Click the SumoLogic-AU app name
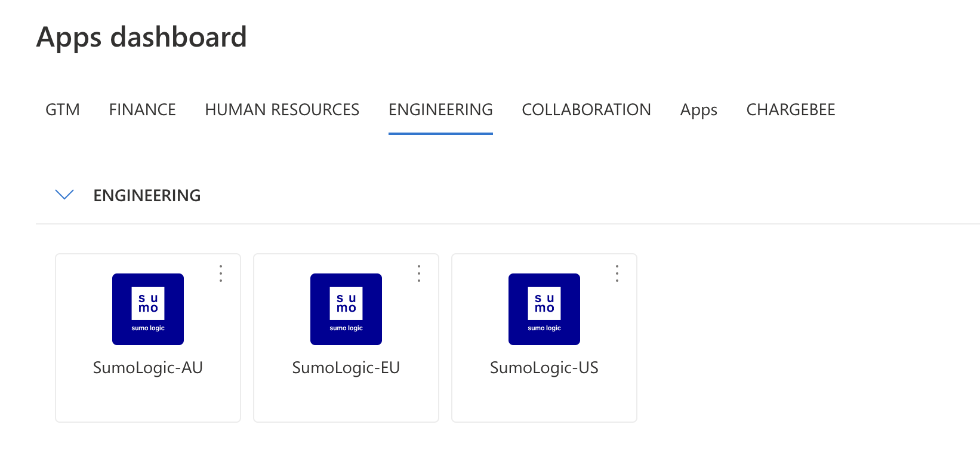 [148, 368]
